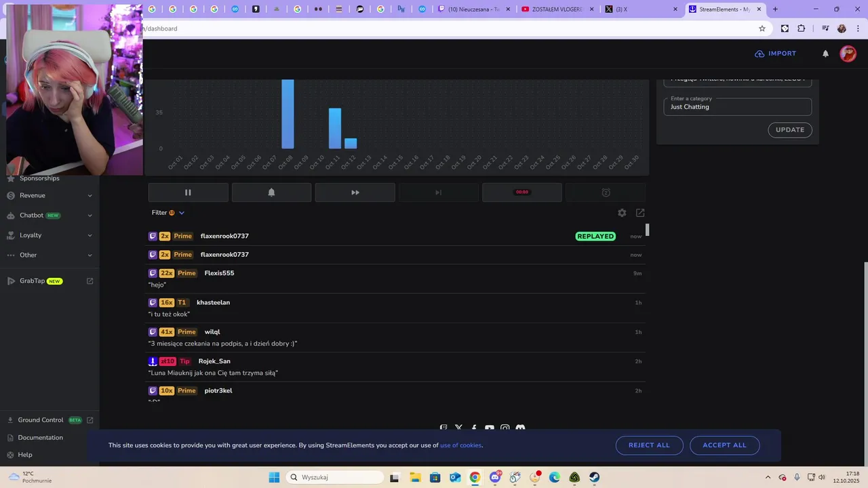Image resolution: width=868 pixels, height=488 pixels.
Task: Click the 41x badge on wilql row
Action: [167, 332]
